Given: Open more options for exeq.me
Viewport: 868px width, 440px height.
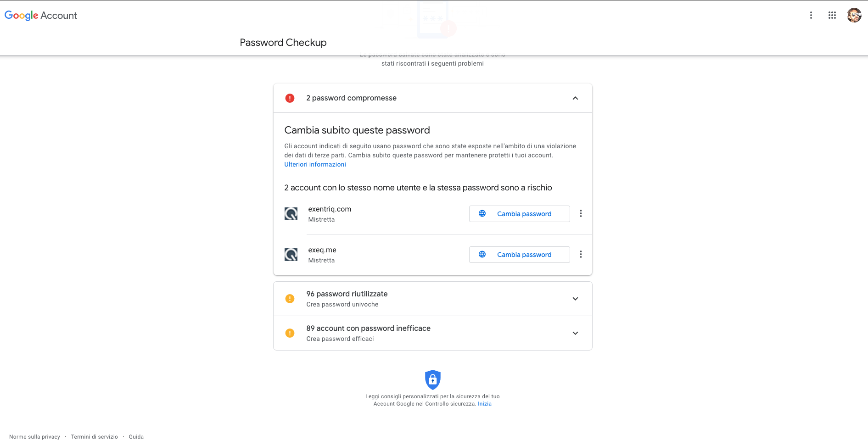Looking at the screenshot, I should tap(581, 254).
